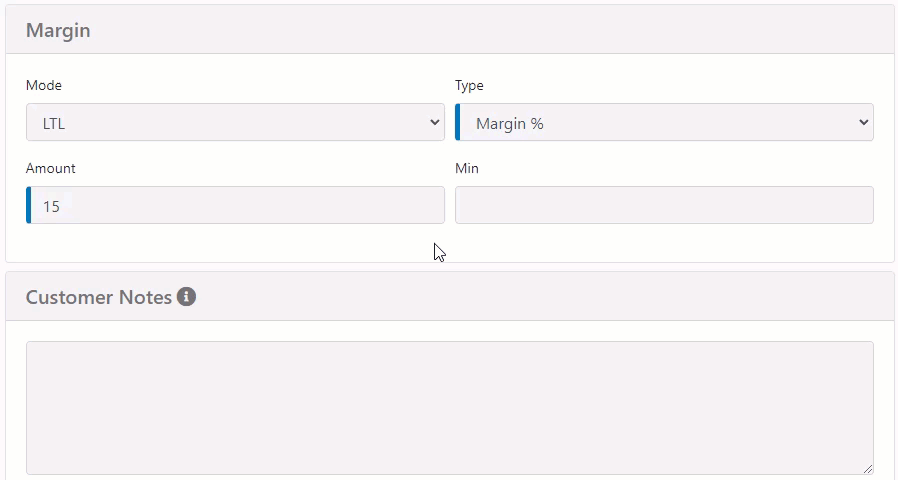This screenshot has height=480, width=898.
Task: Click the blue required bar on Type field
Action: click(x=458, y=122)
